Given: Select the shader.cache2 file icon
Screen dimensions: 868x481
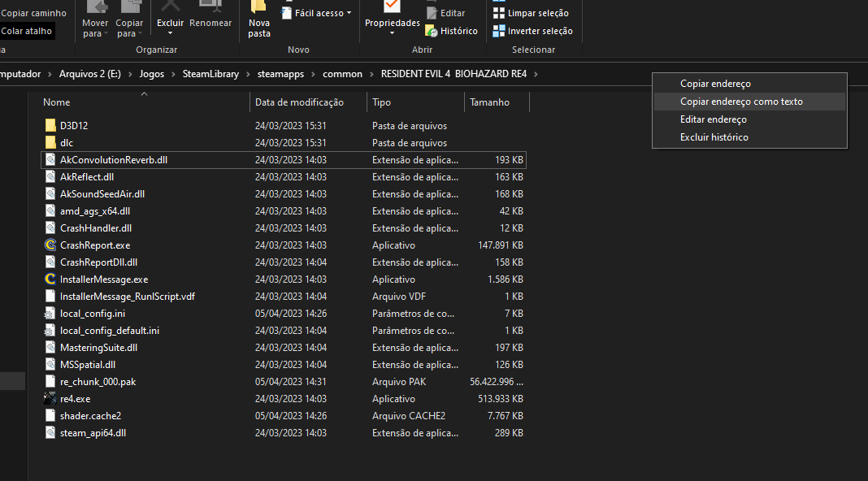Looking at the screenshot, I should [x=50, y=416].
